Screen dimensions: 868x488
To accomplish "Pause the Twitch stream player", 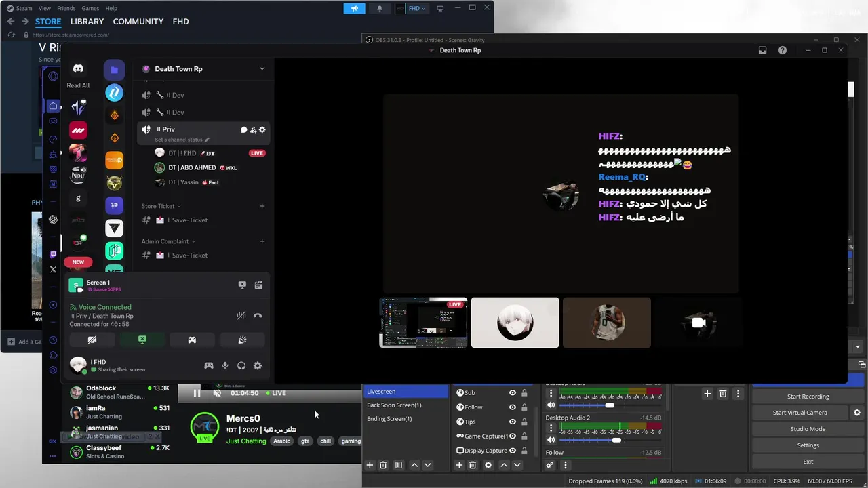I will point(197,393).
